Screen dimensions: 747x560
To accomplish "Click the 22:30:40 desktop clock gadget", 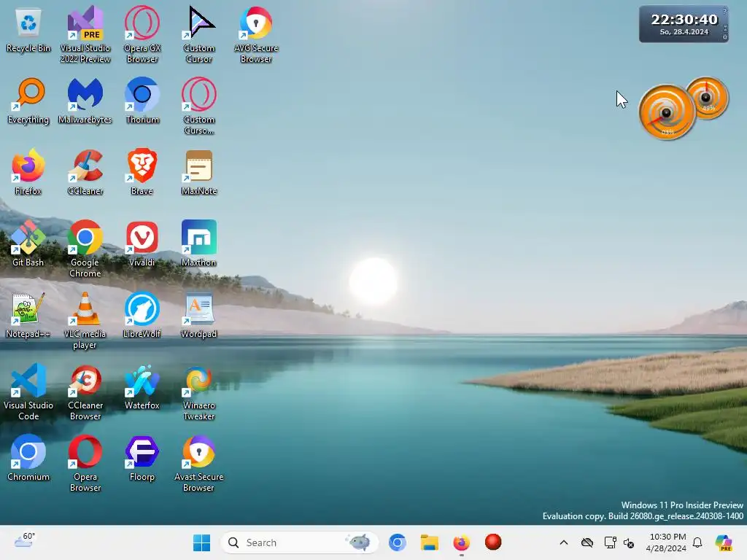I will click(684, 24).
